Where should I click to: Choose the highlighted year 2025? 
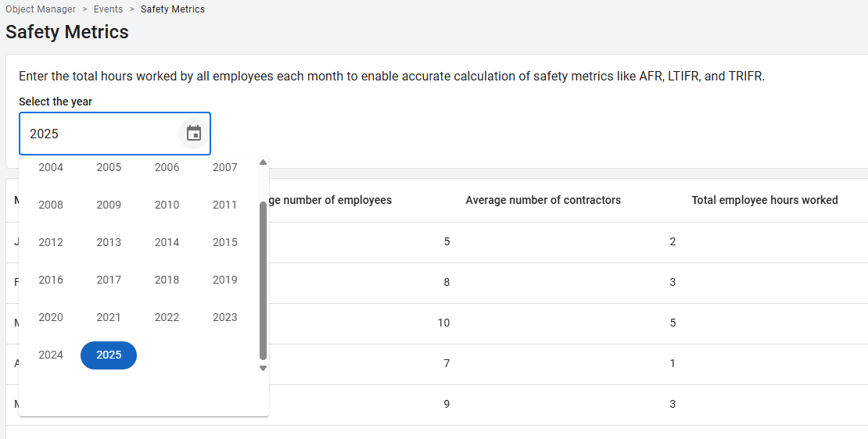[109, 355]
